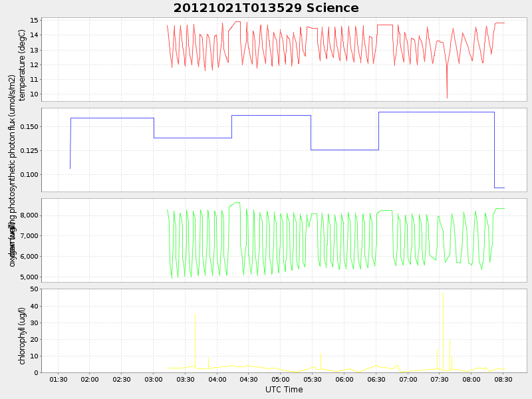Click the 02:00 time tick label

[90, 379]
